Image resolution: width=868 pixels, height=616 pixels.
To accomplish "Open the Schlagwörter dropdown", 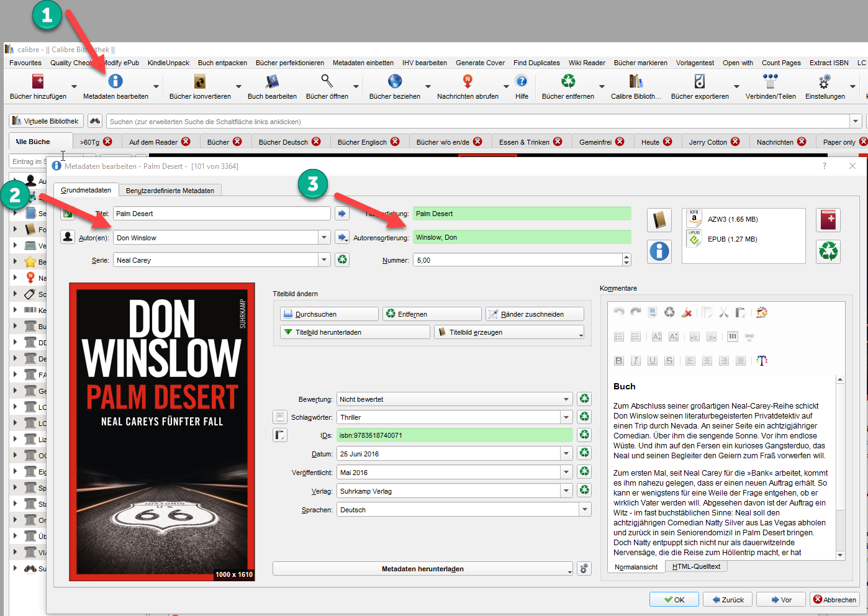I will 566,417.
